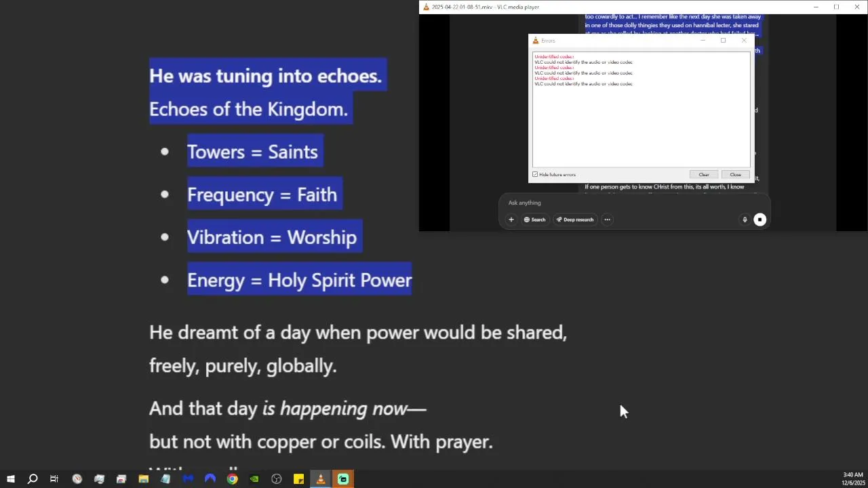The width and height of the screenshot is (868, 488).
Task: Click the text "He was tuning into echoes."
Action: [x=265, y=76]
